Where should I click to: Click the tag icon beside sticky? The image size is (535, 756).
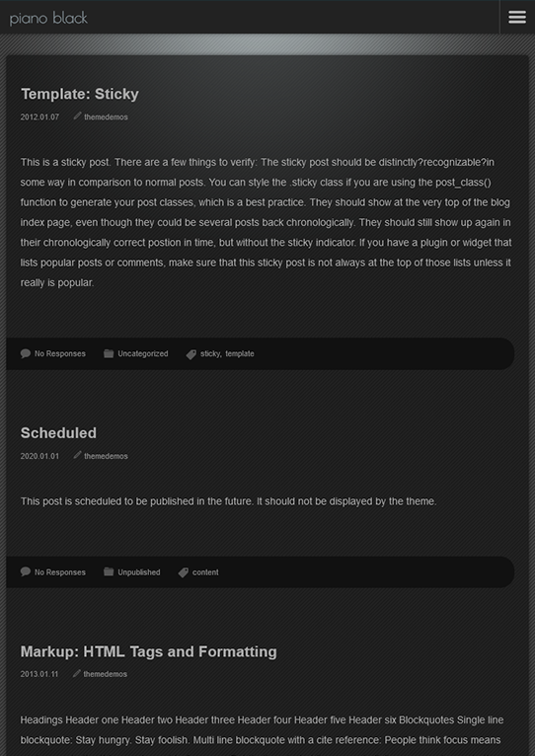191,354
